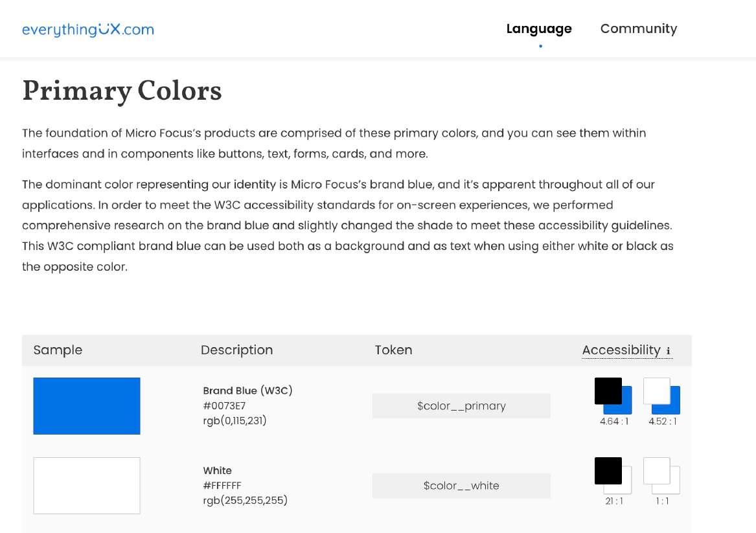This screenshot has width=756, height=533.
Task: Click the everythingUX.com logo
Action: pyautogui.click(x=88, y=30)
